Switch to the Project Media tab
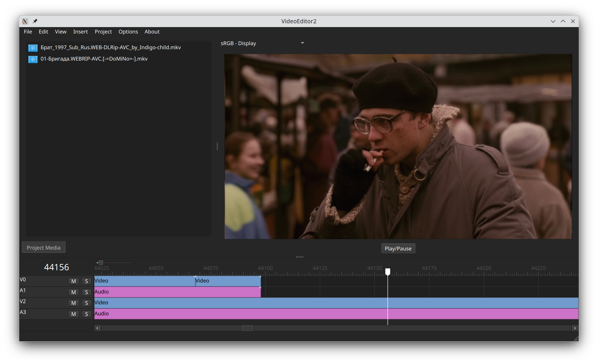598x364 pixels. (x=44, y=248)
